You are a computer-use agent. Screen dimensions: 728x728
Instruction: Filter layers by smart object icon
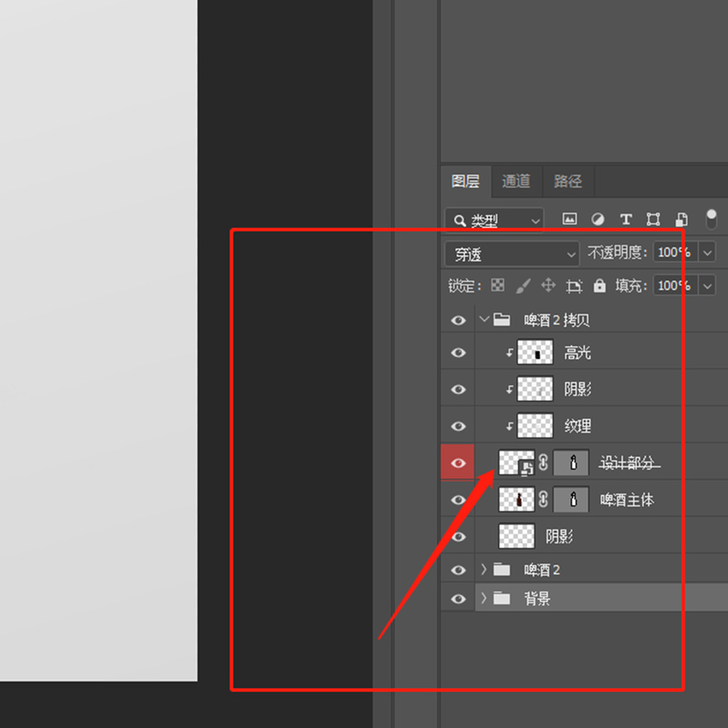[681, 219]
